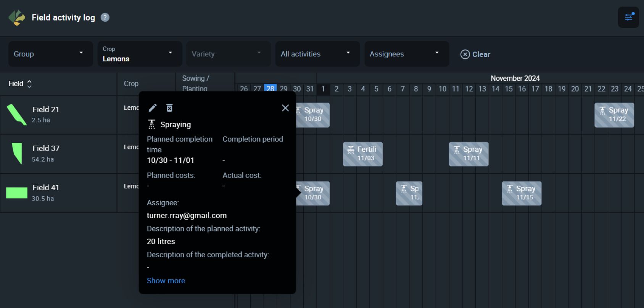Screen dimensions: 644x308
Task: Open Spray 11/22 activity on Field 21
Action: click(614, 115)
